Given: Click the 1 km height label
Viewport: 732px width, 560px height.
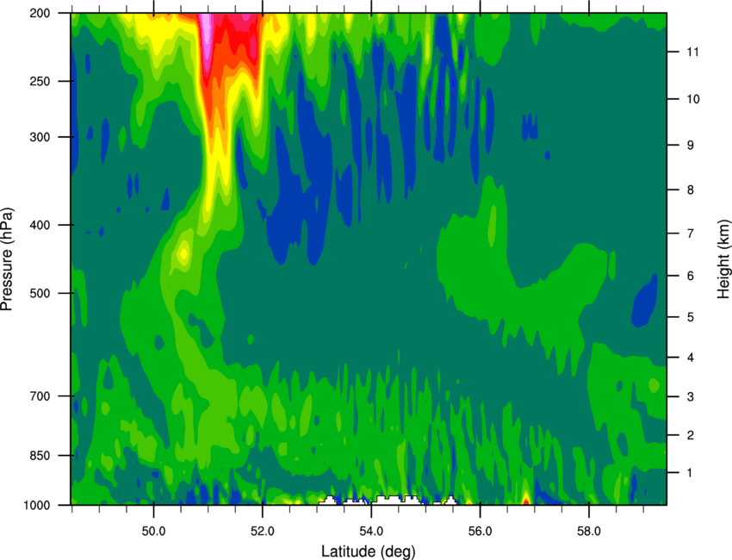Looking at the screenshot, I should coord(691,473).
